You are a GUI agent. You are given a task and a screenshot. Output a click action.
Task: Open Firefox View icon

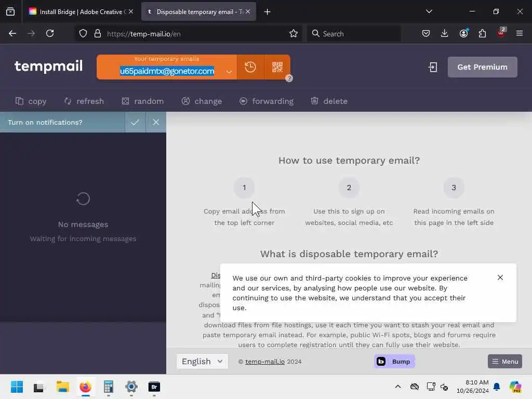pos(10,12)
